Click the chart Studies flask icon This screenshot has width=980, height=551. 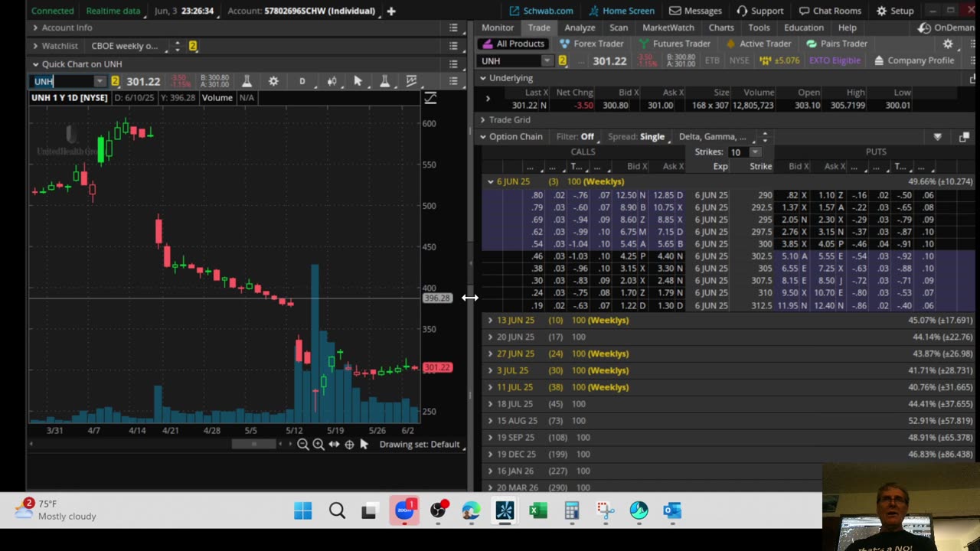pyautogui.click(x=384, y=81)
